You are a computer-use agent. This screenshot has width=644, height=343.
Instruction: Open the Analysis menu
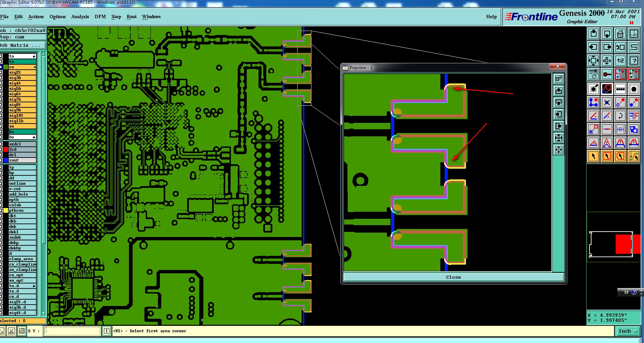(x=80, y=16)
